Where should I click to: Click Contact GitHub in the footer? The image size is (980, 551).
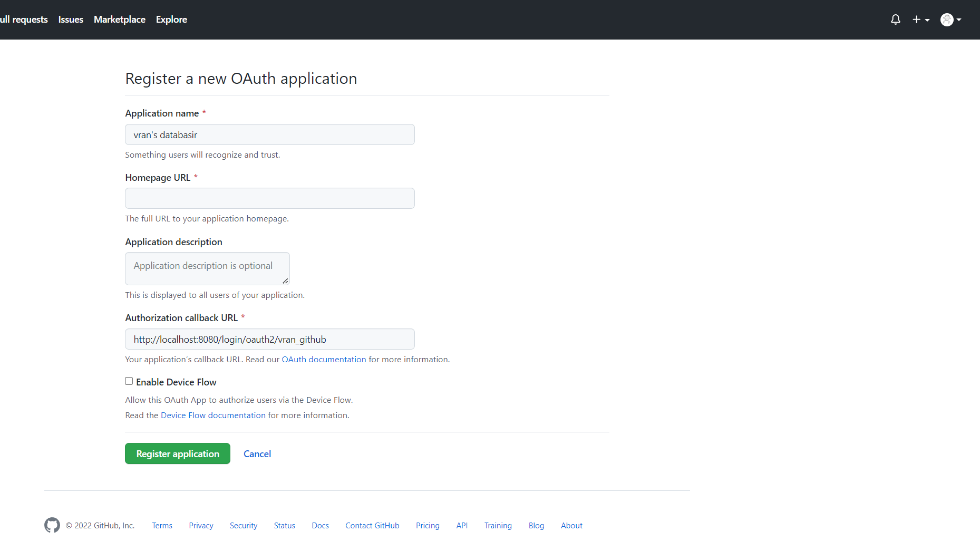pyautogui.click(x=372, y=525)
